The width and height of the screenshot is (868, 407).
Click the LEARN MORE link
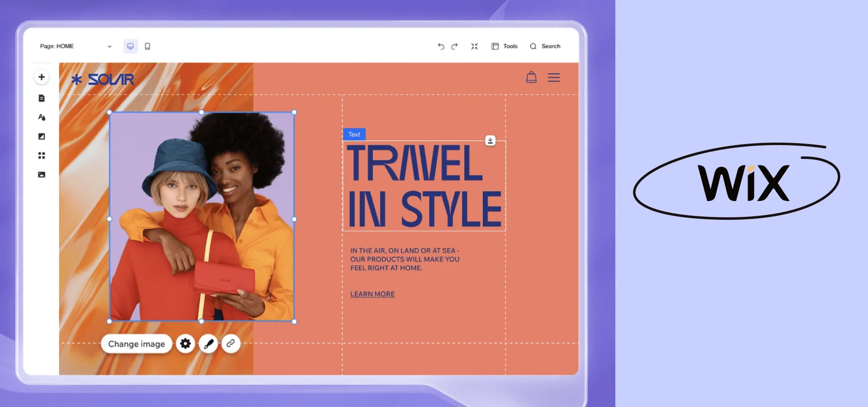click(373, 294)
